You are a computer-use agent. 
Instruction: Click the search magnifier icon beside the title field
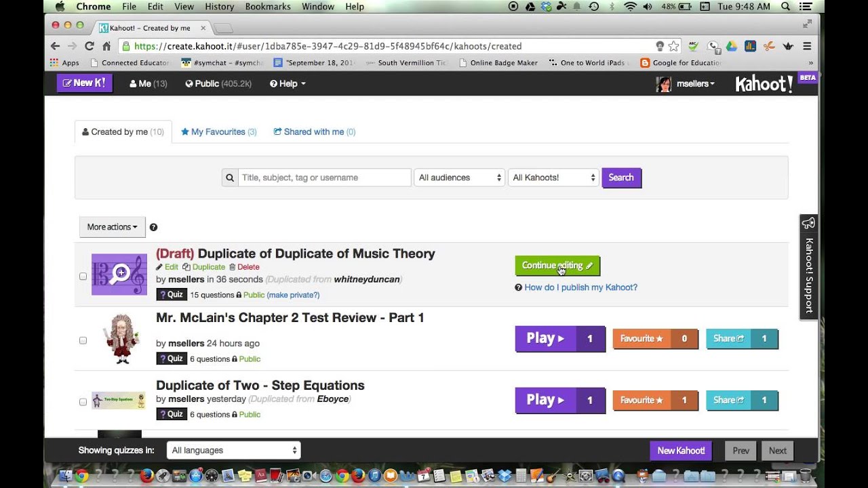pos(230,178)
